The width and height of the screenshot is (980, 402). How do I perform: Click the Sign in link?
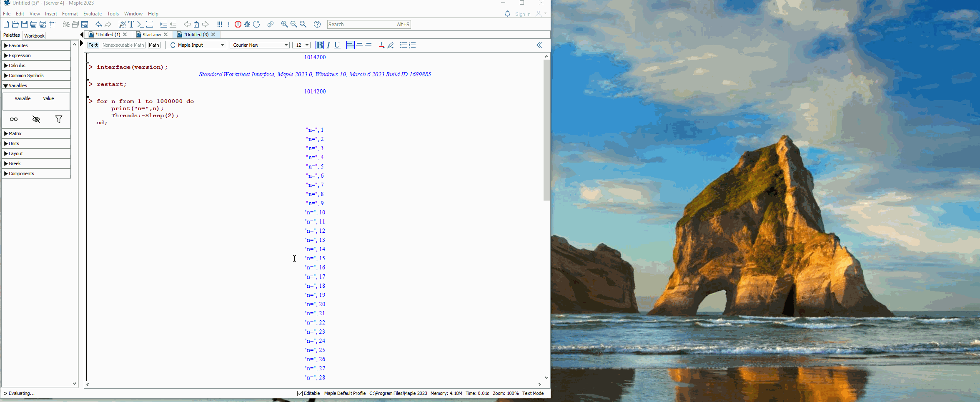point(523,14)
